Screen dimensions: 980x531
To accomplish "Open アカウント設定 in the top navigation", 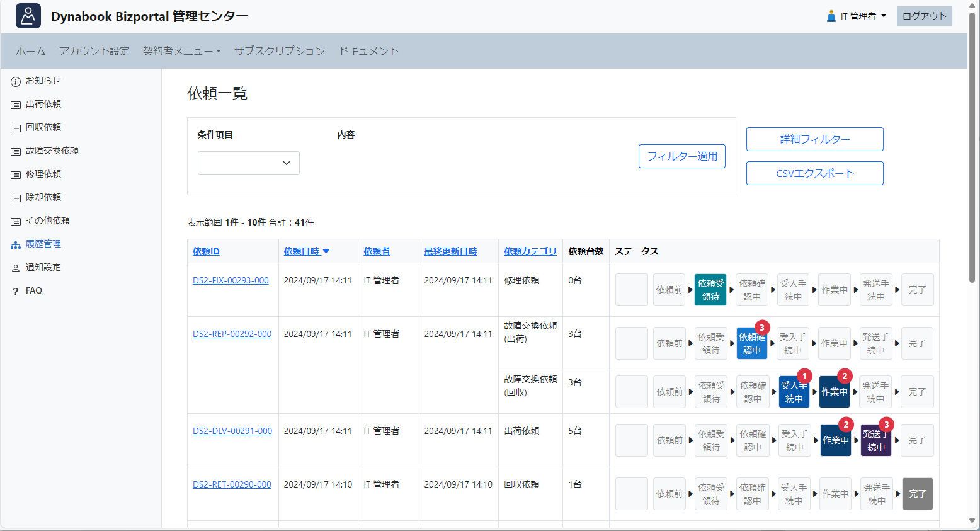I will [94, 51].
